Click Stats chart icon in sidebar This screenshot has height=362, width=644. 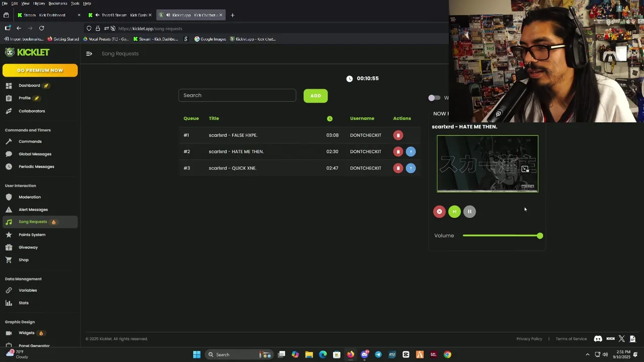tap(9, 303)
